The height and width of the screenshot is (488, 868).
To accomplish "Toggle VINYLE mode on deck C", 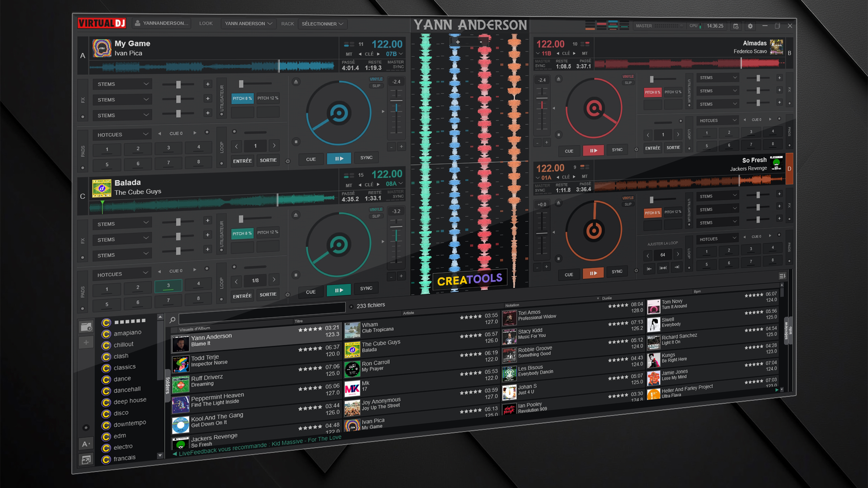I will pyautogui.click(x=376, y=209).
